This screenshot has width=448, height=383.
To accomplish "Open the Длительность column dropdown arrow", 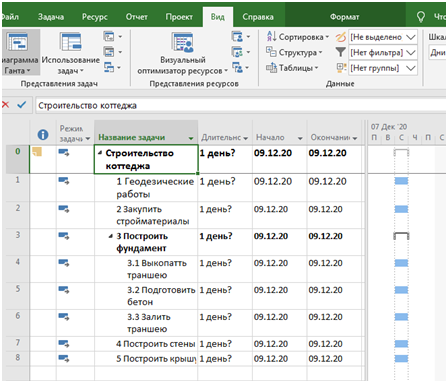I will (246, 138).
